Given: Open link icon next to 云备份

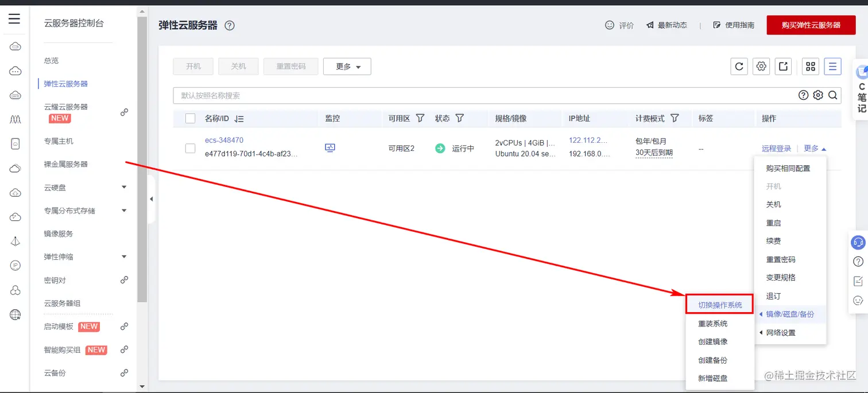Looking at the screenshot, I should point(124,372).
